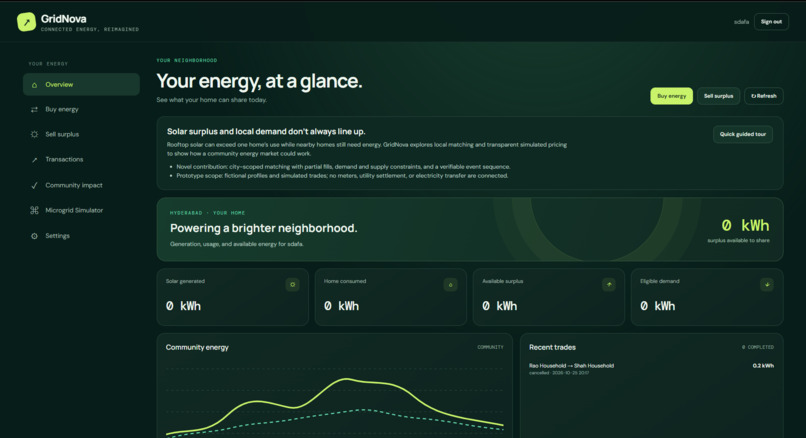Click the GridNova logo icon
This screenshot has height=438, width=806.
pos(26,22)
